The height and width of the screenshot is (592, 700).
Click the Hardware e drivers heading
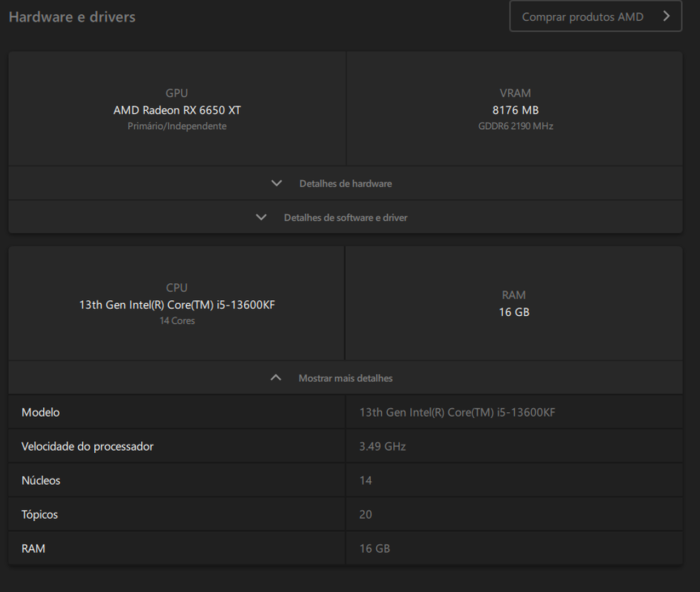[72, 17]
